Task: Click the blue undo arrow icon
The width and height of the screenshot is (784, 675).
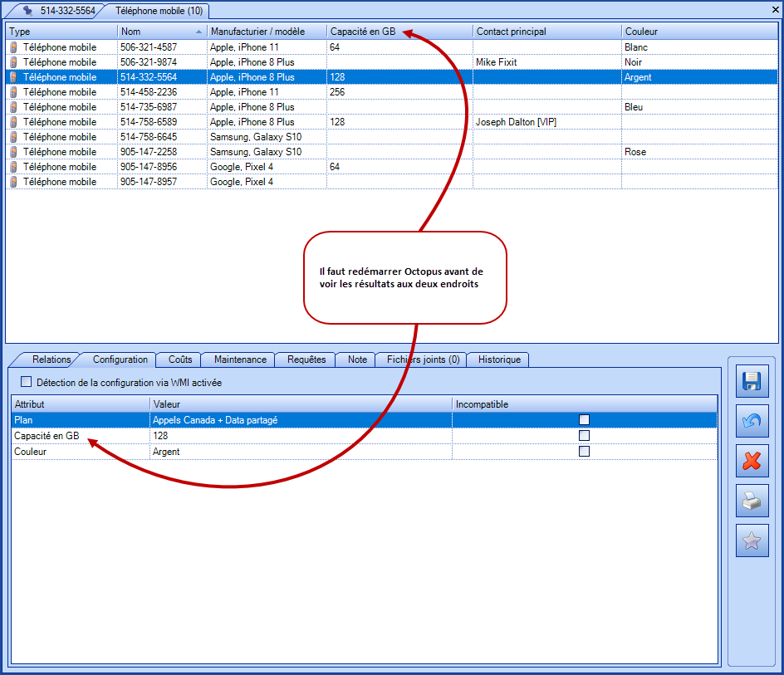Action: pos(752,421)
